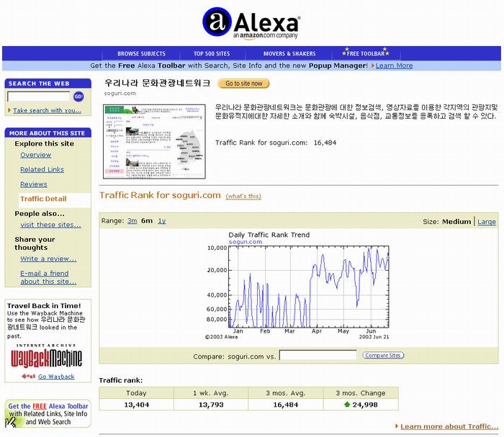Click the 3 mos. Avg. value 16,484

[286, 405]
